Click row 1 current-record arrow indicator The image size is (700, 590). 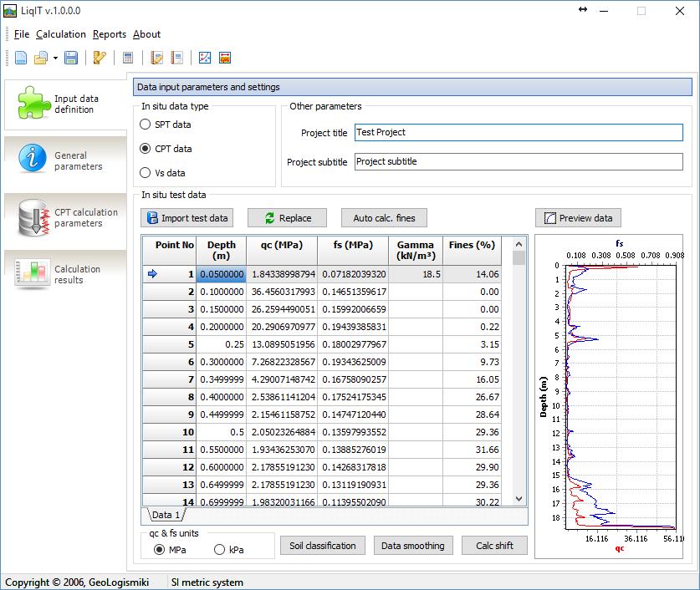point(153,274)
